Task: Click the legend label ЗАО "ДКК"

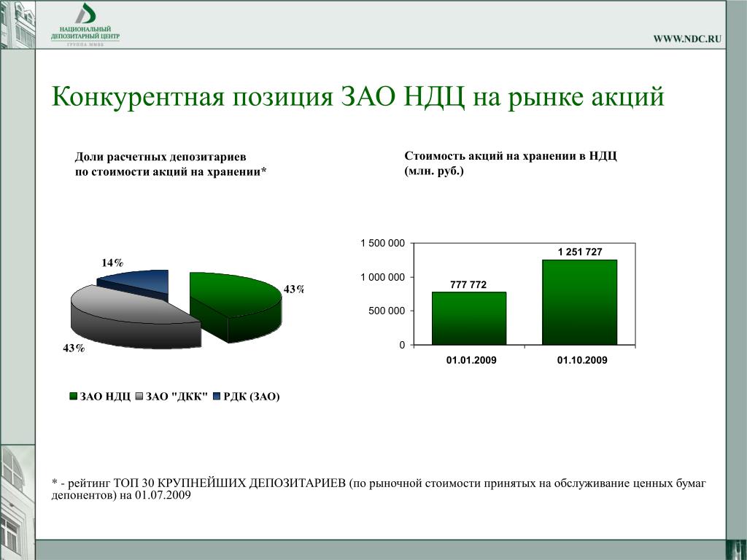Action: pos(177,397)
